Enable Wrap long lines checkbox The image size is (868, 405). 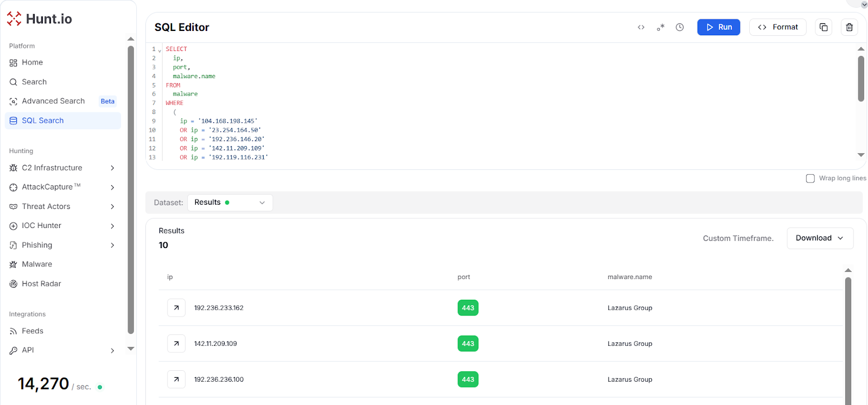(810, 179)
